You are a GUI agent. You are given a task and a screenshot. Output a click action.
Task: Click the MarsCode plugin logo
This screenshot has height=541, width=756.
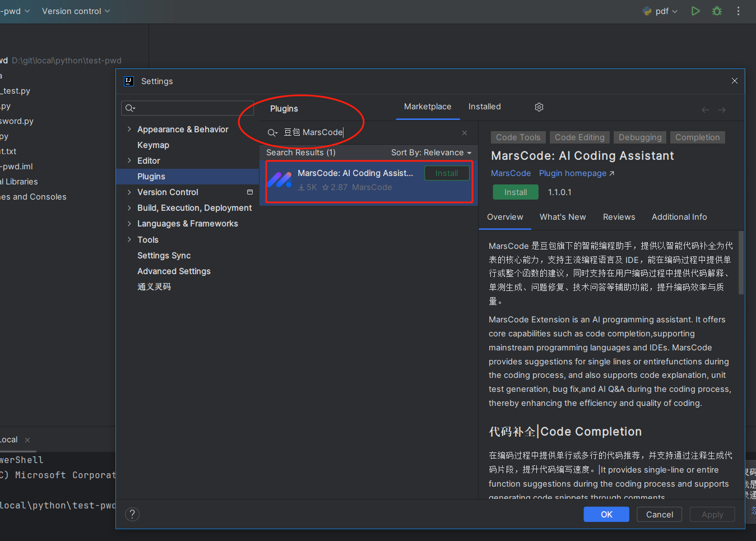click(280, 179)
